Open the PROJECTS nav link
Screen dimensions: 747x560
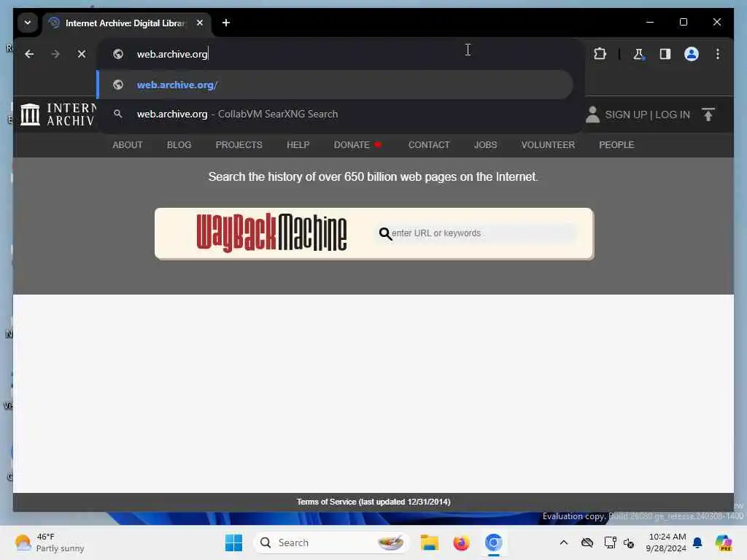coord(239,145)
